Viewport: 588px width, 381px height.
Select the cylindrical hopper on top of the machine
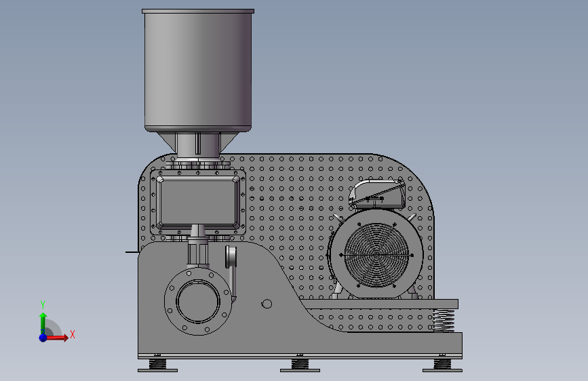point(198,71)
